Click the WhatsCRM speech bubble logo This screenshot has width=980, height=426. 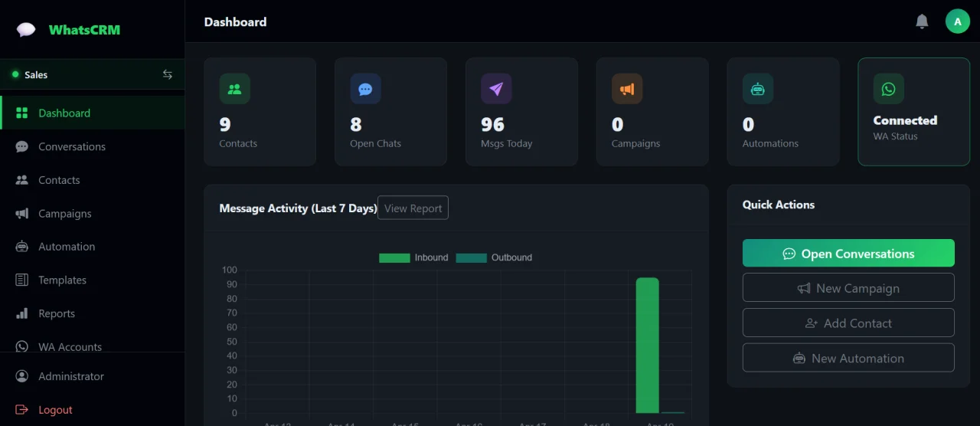[27, 30]
